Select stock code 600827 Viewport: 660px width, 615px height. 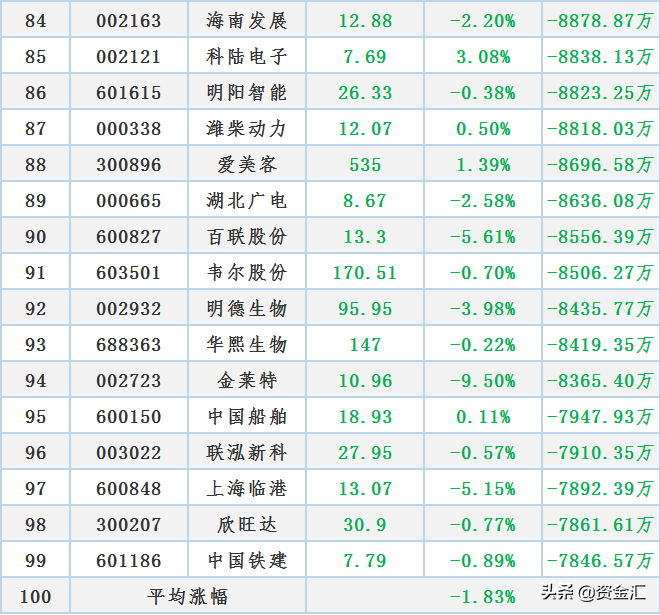129,237
